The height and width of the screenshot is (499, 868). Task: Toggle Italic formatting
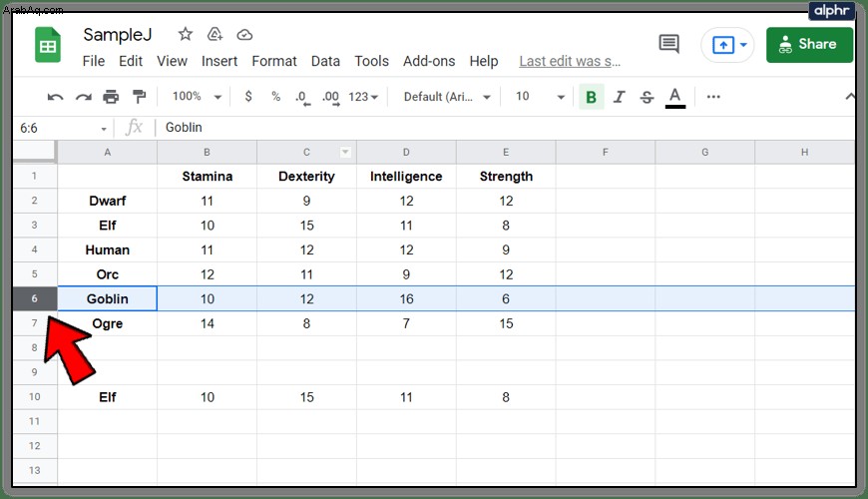619,97
